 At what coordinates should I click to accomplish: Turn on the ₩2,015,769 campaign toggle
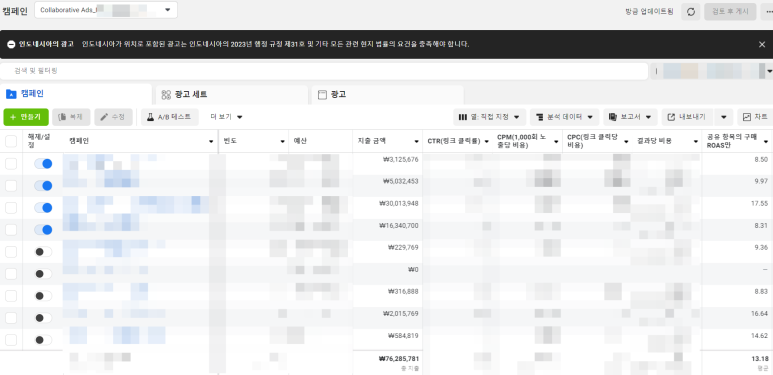pyautogui.click(x=43, y=318)
